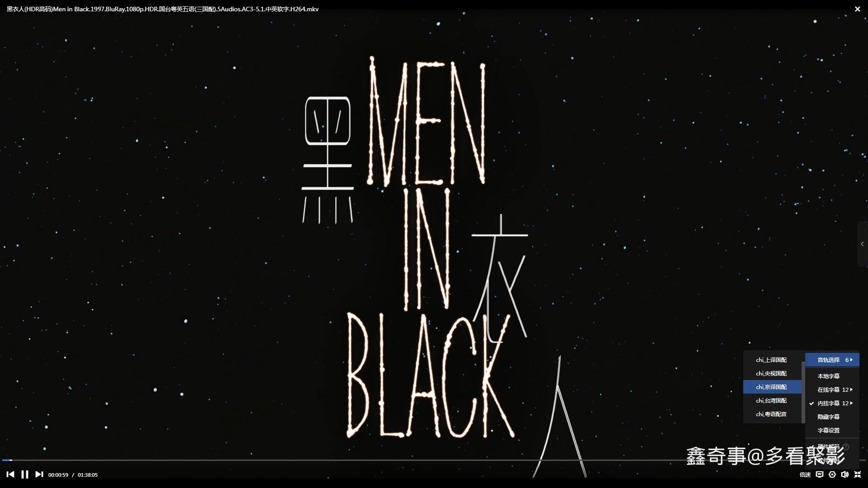Image resolution: width=868 pixels, height=488 pixels.
Task: Exit fullscreen with the shrink icon
Action: click(x=858, y=474)
